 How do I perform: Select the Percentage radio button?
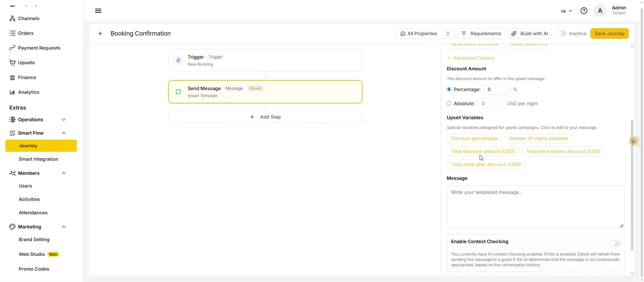(x=449, y=89)
